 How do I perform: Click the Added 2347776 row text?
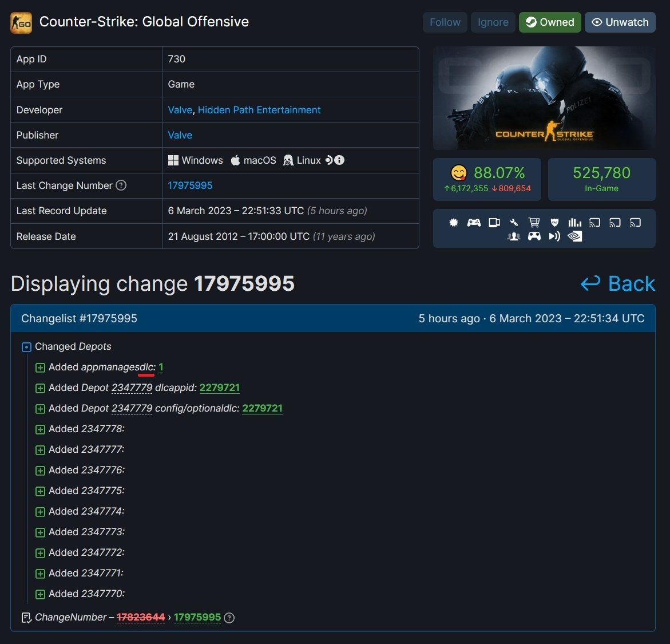click(x=87, y=469)
